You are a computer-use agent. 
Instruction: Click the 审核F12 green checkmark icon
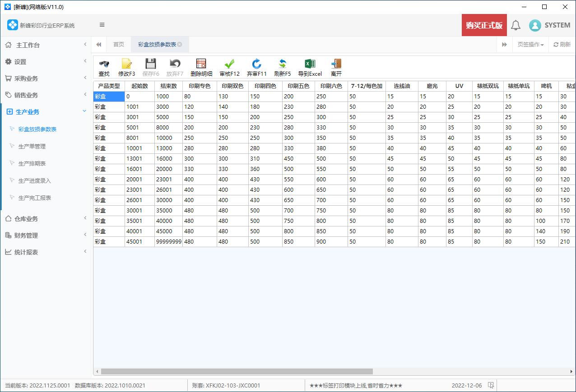(229, 64)
